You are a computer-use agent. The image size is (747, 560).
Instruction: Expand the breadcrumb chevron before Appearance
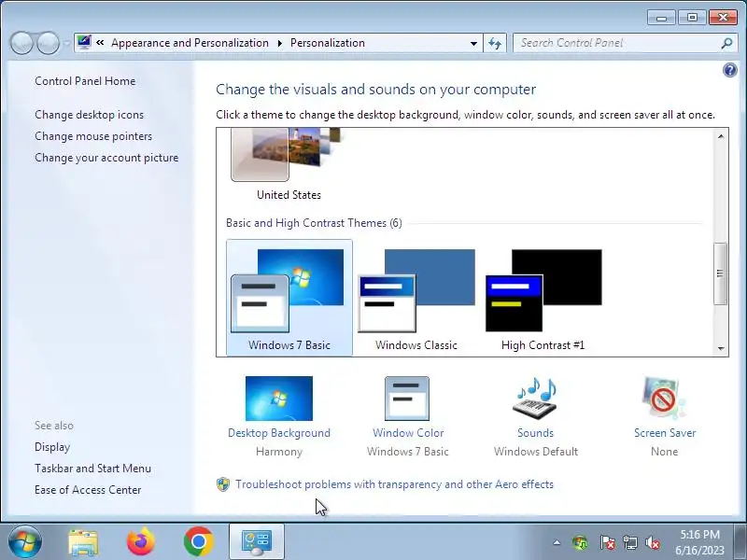click(x=100, y=43)
